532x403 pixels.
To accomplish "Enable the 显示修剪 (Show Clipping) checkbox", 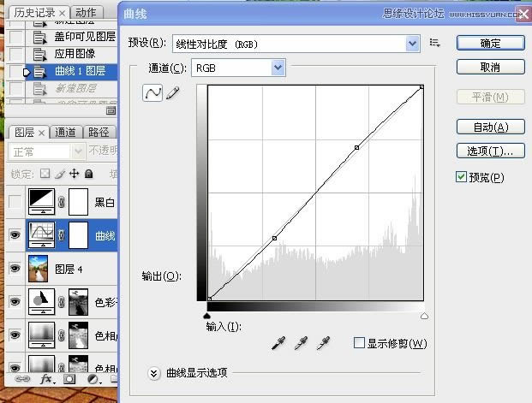I will (360, 343).
